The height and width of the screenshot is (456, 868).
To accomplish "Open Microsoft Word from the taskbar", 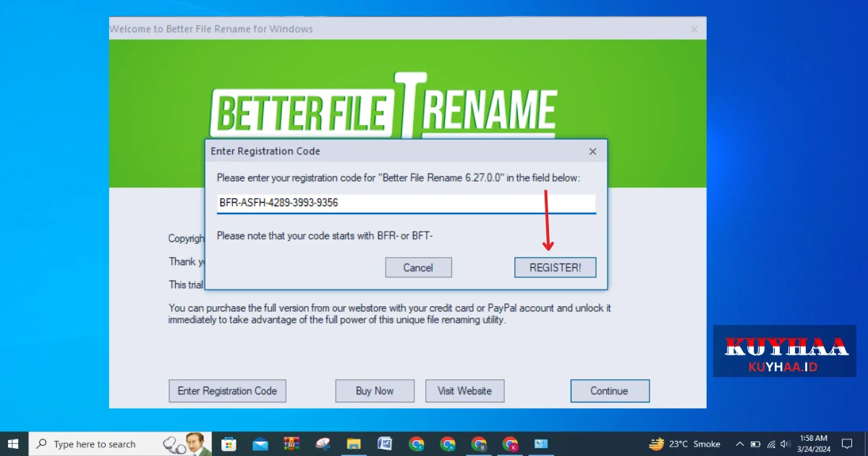I will click(385, 444).
